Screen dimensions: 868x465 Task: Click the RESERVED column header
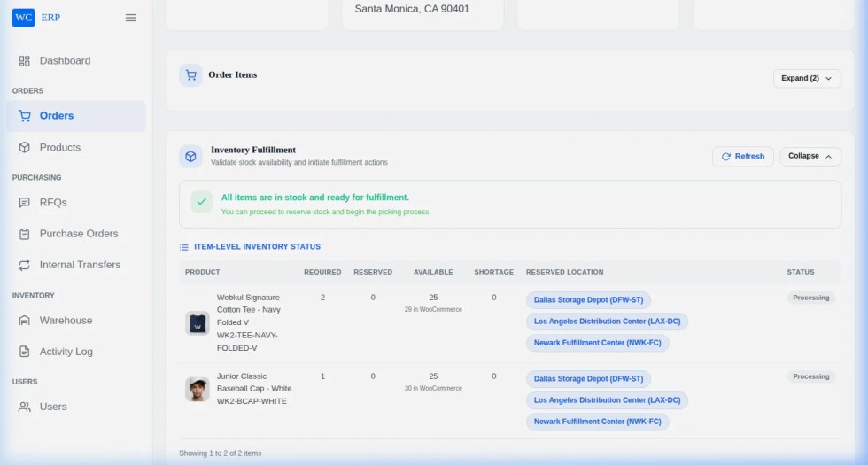click(373, 273)
